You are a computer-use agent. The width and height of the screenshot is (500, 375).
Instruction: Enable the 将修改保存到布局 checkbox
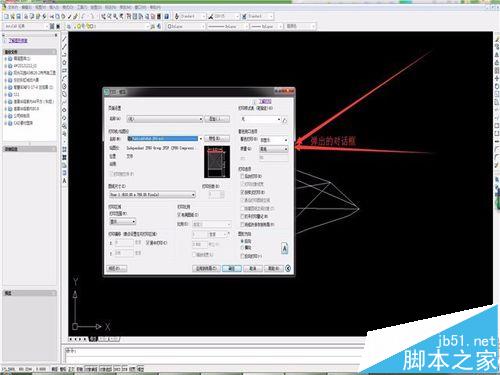(x=242, y=225)
